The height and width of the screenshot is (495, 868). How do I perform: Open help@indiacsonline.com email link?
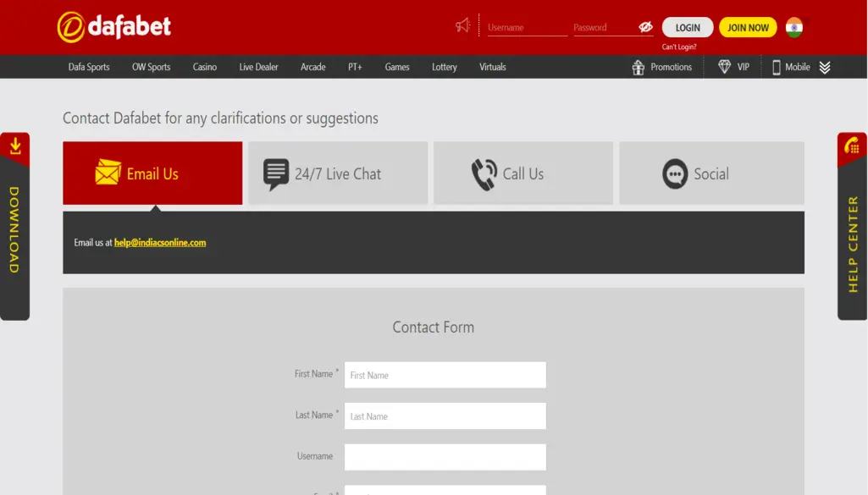click(160, 242)
